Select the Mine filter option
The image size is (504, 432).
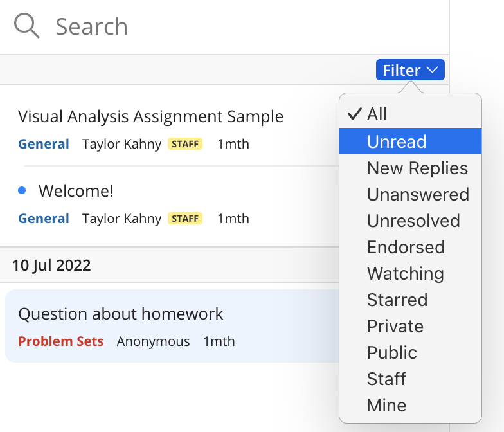click(x=386, y=406)
